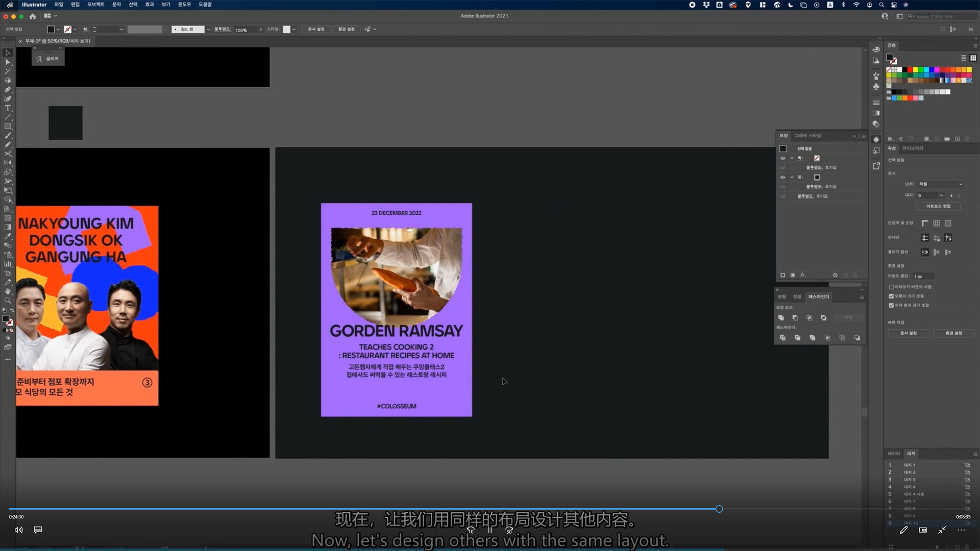Toggle visibility eye of the 칠 (fill) row
This screenshot has height=551, width=980.
tap(782, 177)
